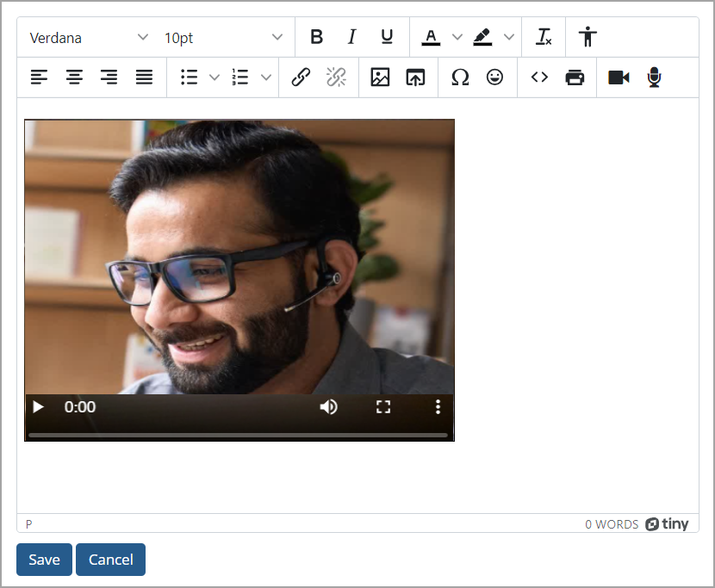
Task: Clear formatting with the Tx icon
Action: (x=544, y=37)
